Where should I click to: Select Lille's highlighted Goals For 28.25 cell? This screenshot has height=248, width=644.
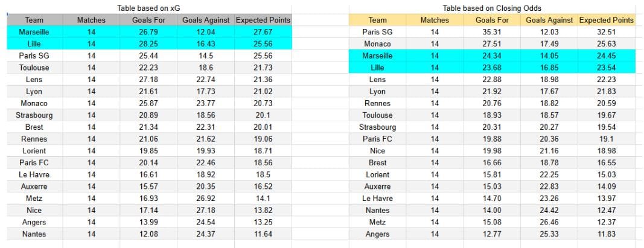coord(148,44)
